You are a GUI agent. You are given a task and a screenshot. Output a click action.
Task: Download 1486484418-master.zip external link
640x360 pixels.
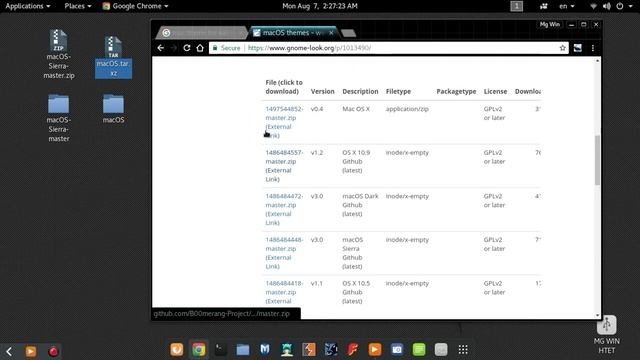tap(284, 292)
